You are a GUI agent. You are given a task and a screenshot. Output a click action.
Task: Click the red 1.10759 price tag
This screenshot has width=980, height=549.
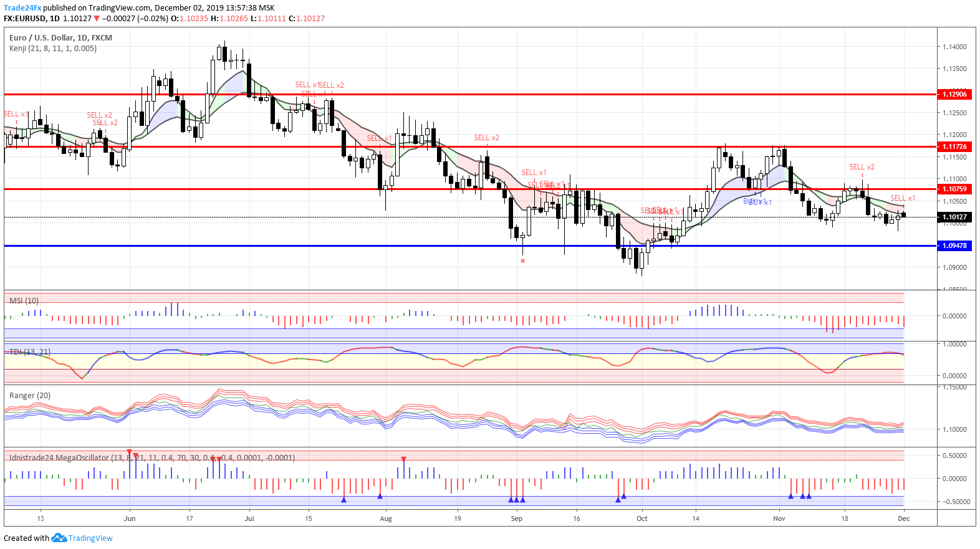[954, 189]
